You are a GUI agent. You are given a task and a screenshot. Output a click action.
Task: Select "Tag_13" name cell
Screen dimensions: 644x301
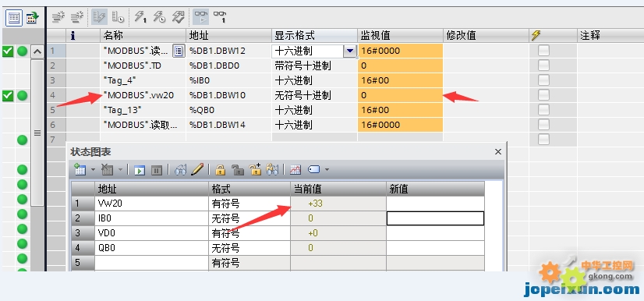143,110
